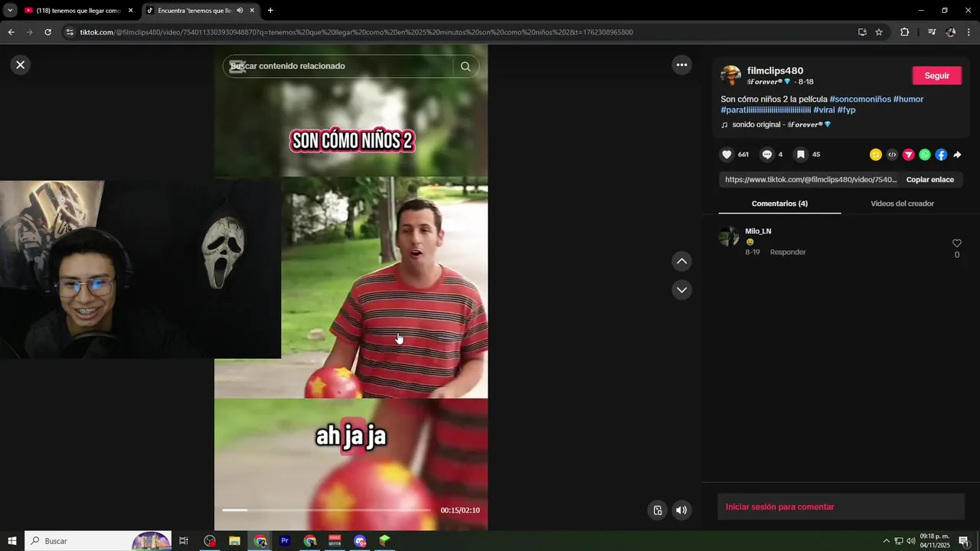Open the media control icon in toolbar

point(932,32)
